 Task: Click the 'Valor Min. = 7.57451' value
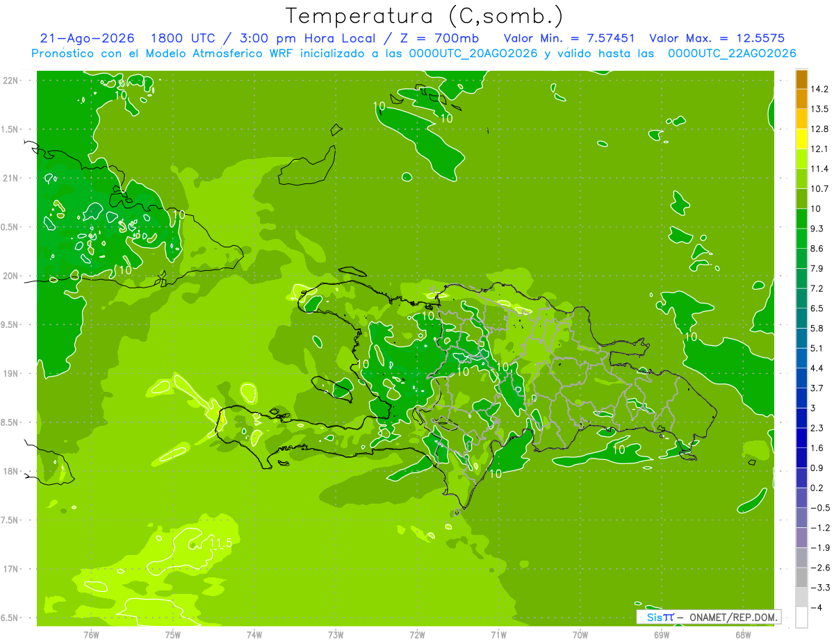coord(569,38)
